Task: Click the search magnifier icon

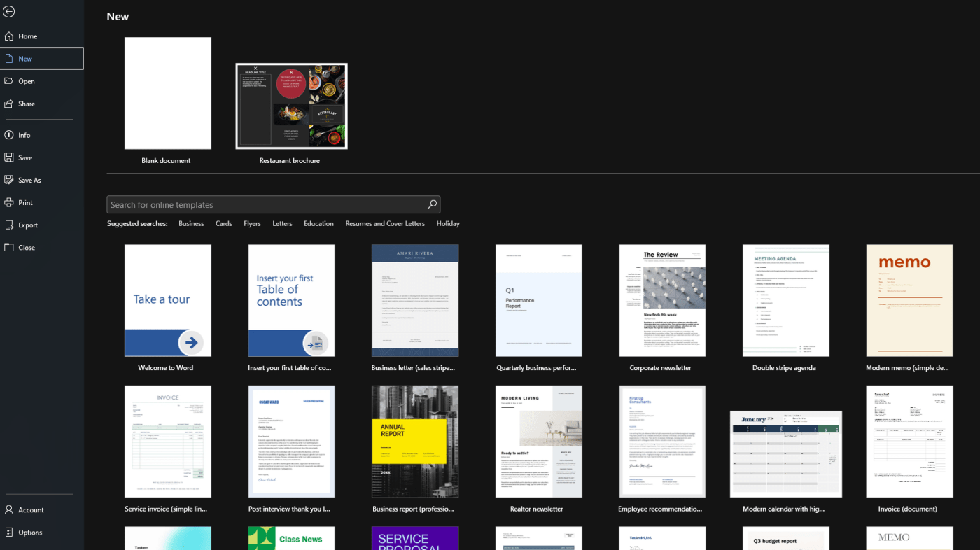Action: tap(432, 204)
